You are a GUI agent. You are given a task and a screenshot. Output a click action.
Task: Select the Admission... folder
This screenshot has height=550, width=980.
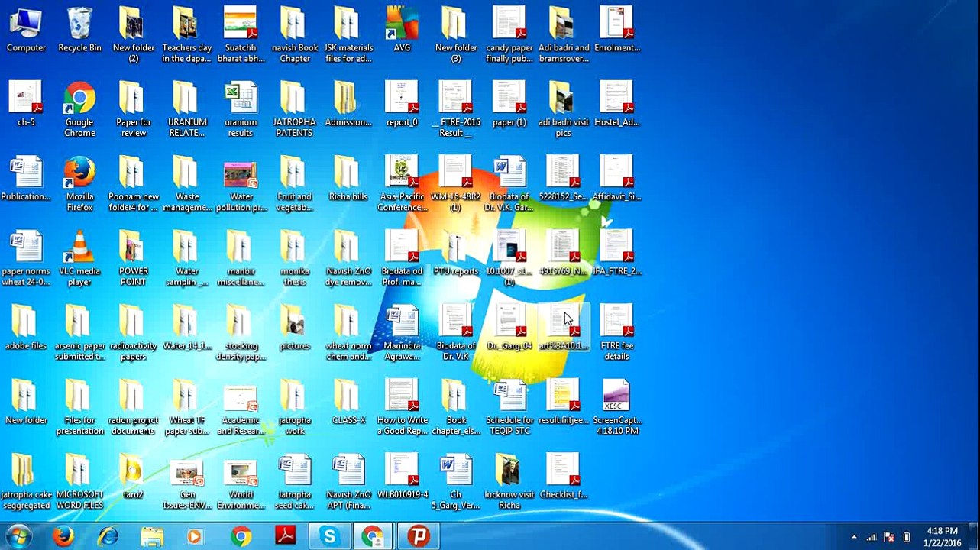348,105
